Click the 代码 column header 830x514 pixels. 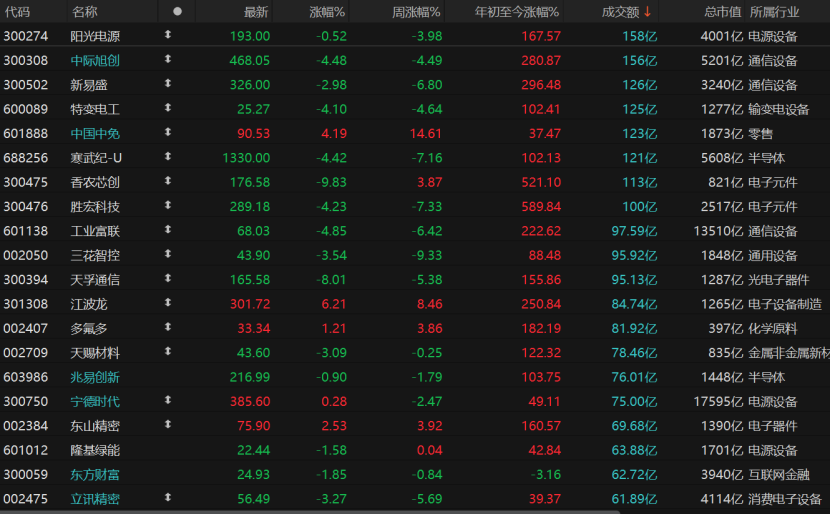click(x=17, y=12)
